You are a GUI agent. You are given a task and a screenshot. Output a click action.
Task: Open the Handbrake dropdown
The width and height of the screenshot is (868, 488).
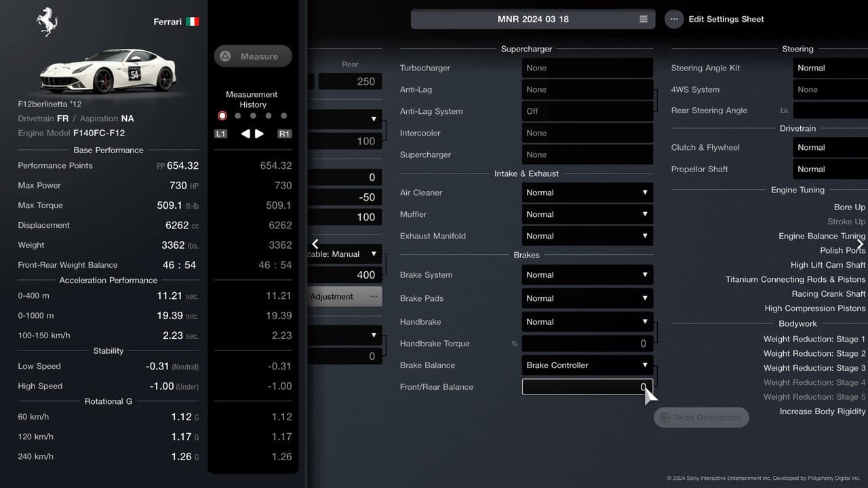coord(587,322)
